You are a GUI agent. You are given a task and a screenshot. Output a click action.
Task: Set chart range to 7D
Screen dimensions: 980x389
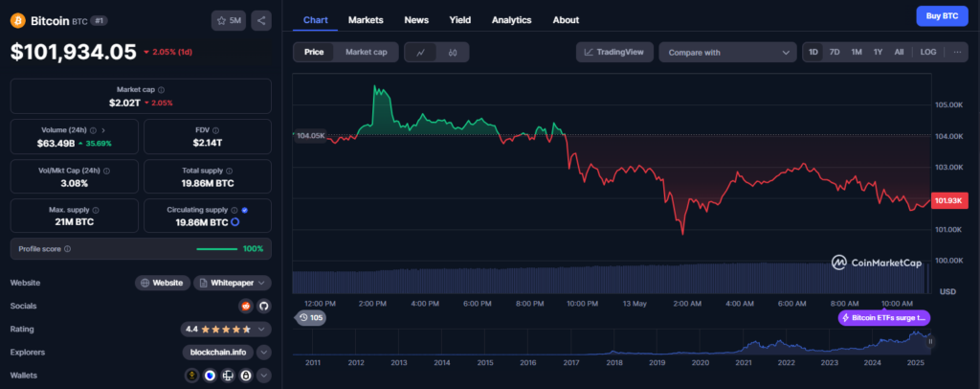click(835, 52)
